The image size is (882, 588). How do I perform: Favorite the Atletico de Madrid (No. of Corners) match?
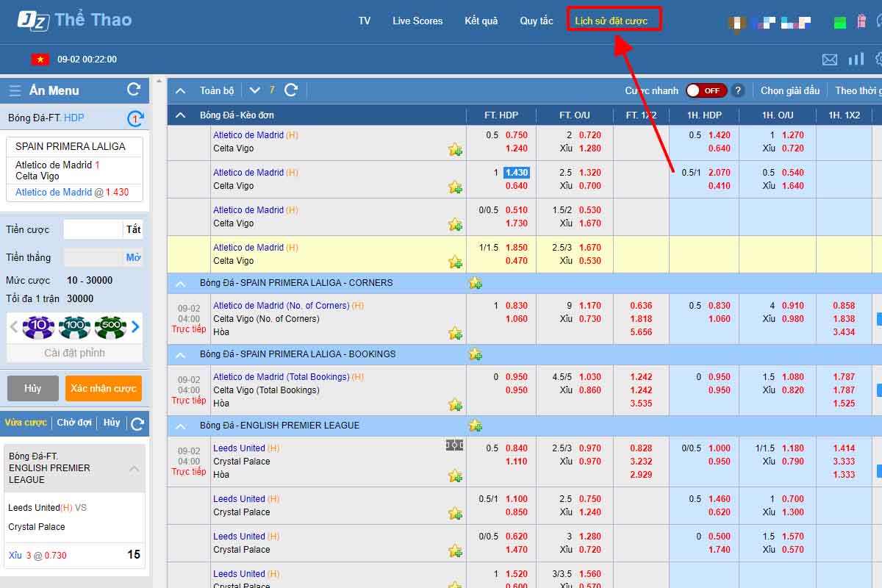455,334
